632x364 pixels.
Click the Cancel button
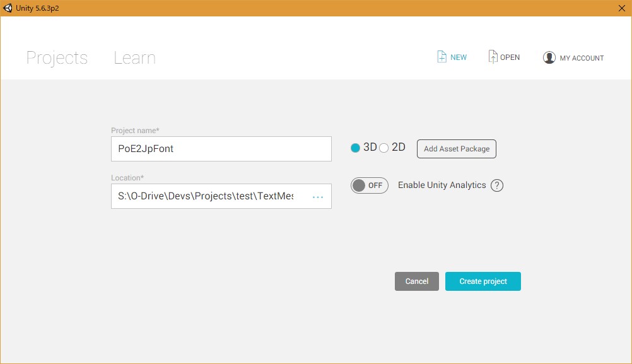tap(417, 281)
